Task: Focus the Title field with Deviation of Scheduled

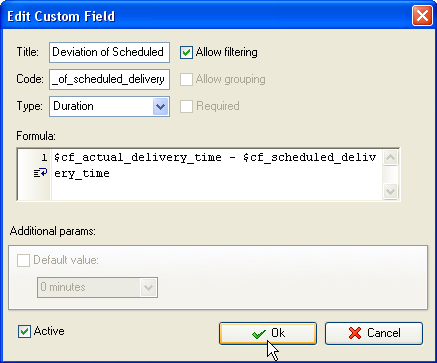Action: [x=109, y=52]
